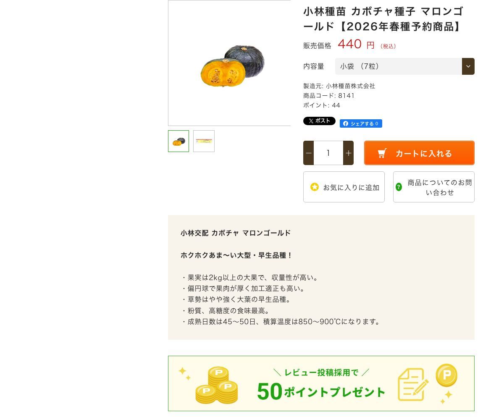Image resolution: width=504 pixels, height=420 pixels.
Task: Click the Facebook icon on the share button
Action: click(346, 123)
